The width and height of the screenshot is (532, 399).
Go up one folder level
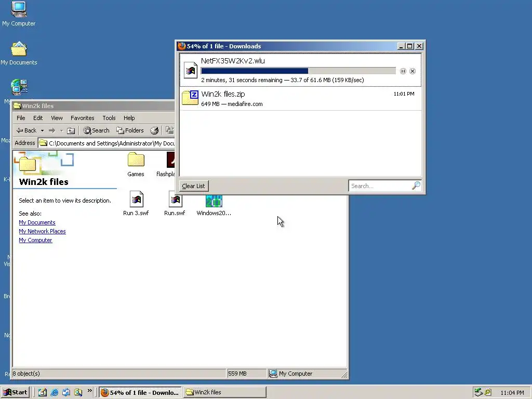tap(71, 130)
